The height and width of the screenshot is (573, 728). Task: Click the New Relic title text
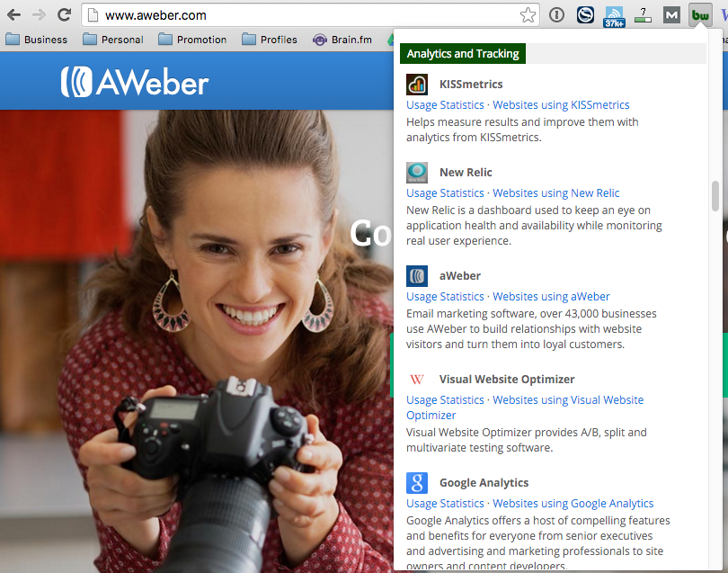pos(466,173)
